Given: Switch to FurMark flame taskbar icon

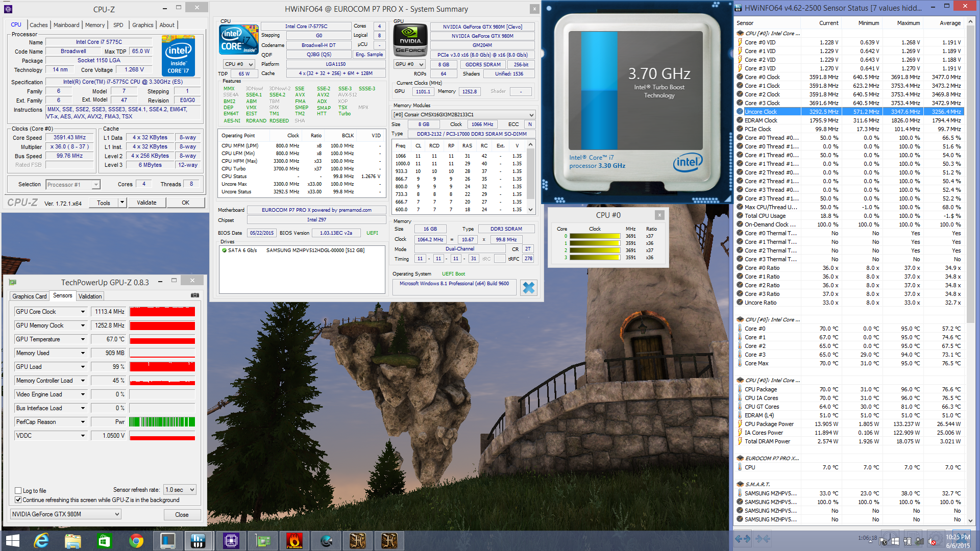Looking at the screenshot, I should coord(295,540).
